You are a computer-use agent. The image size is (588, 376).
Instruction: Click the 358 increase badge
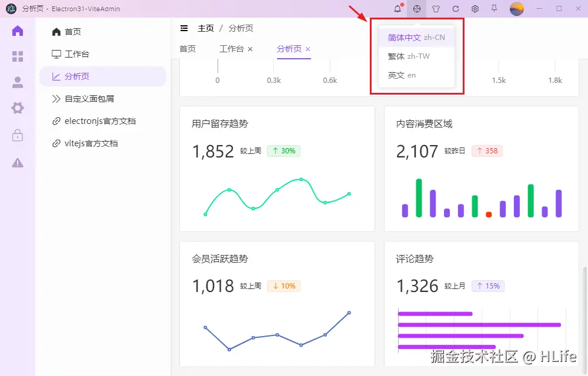pyautogui.click(x=487, y=151)
